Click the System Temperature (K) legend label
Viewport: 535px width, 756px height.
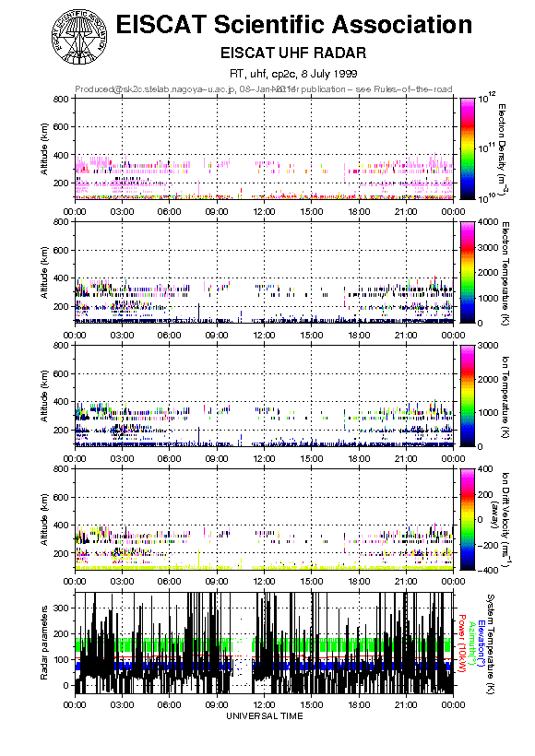490,644
